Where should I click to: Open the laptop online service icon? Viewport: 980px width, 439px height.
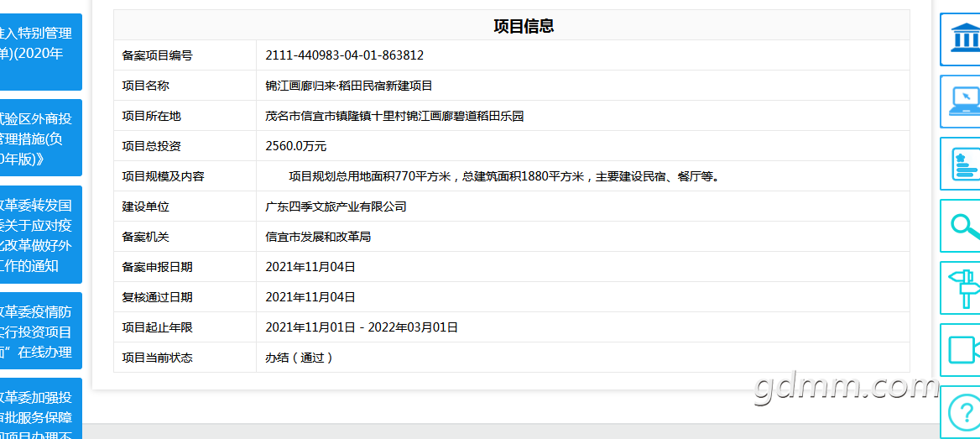pyautogui.click(x=961, y=102)
